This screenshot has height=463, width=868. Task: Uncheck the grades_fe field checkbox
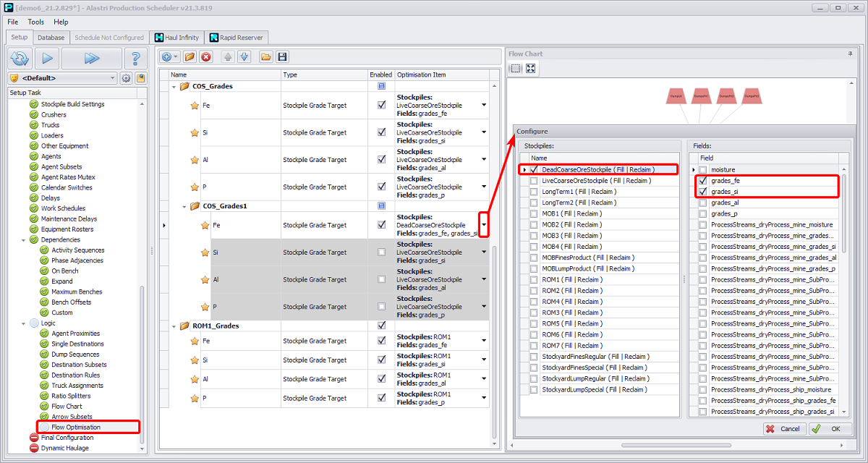click(x=702, y=180)
